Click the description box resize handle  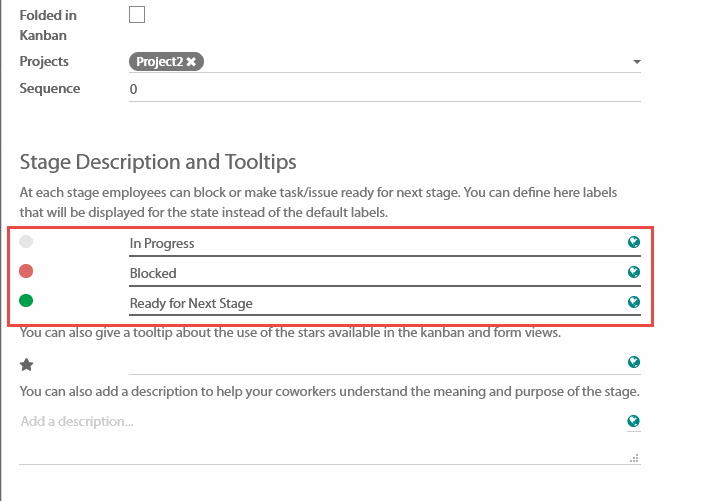pyautogui.click(x=634, y=458)
